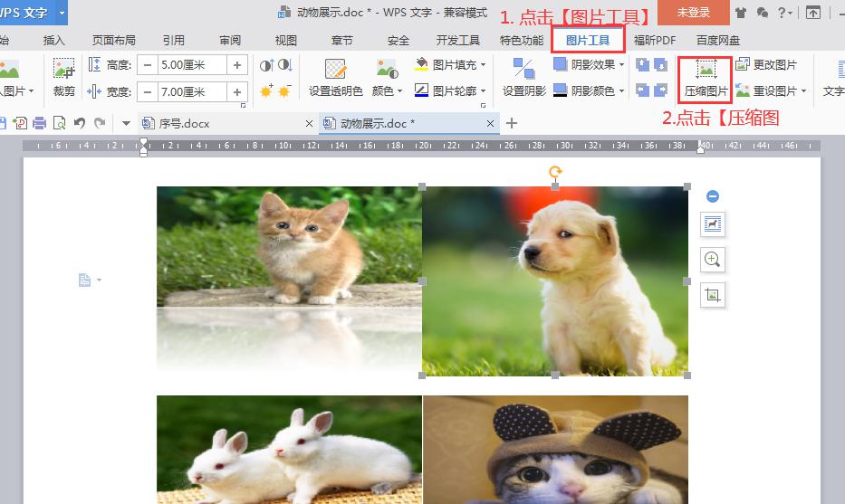The height and width of the screenshot is (504, 845).
Task: Click Compress Picture (压缩图片)
Action: (x=706, y=79)
